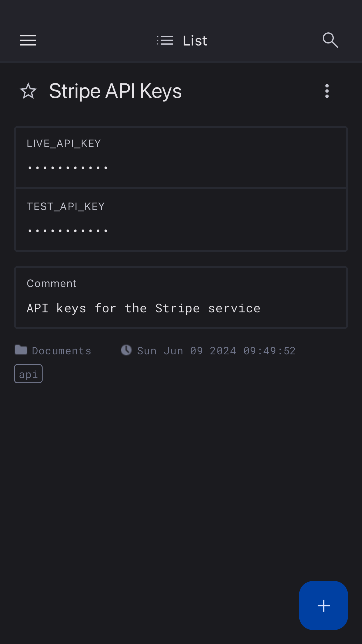Open the three-dot more options menu
The height and width of the screenshot is (644, 362).
tap(327, 91)
